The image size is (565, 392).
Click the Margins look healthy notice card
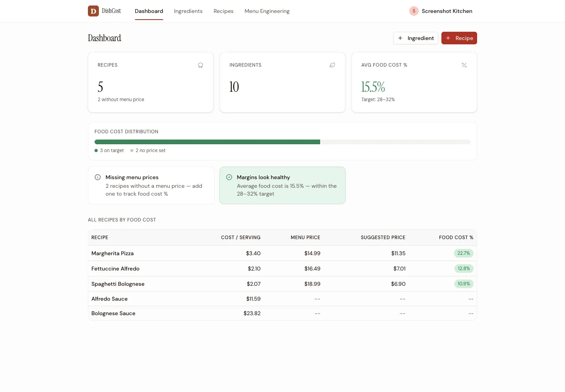(x=282, y=185)
